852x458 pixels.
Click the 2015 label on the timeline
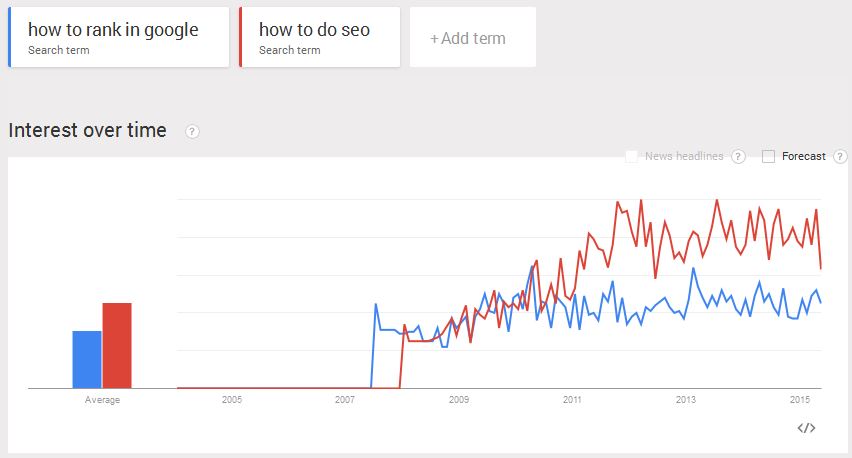tap(799, 400)
